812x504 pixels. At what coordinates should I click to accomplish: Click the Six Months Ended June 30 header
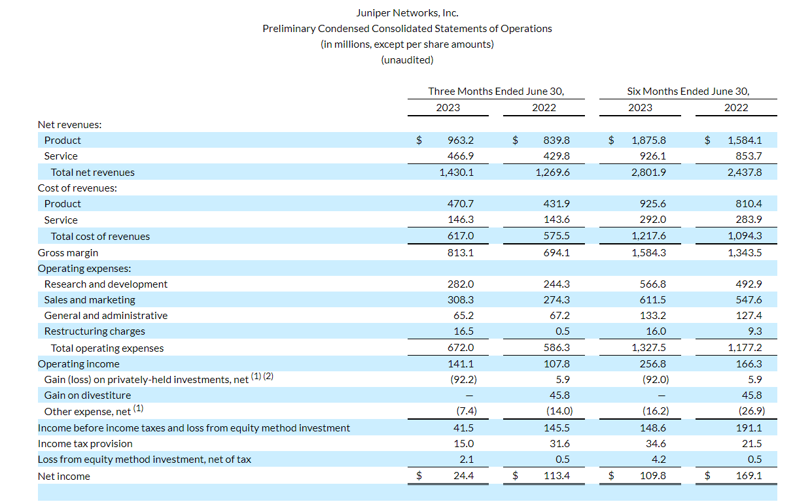tap(688, 92)
